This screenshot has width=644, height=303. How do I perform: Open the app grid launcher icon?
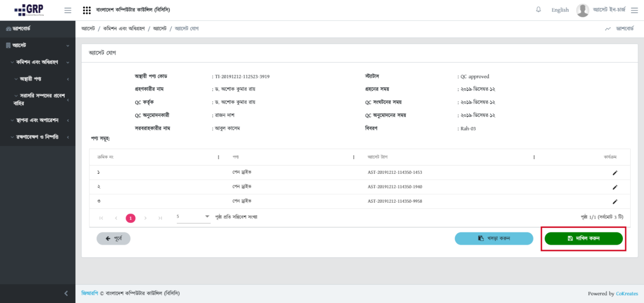[86, 10]
